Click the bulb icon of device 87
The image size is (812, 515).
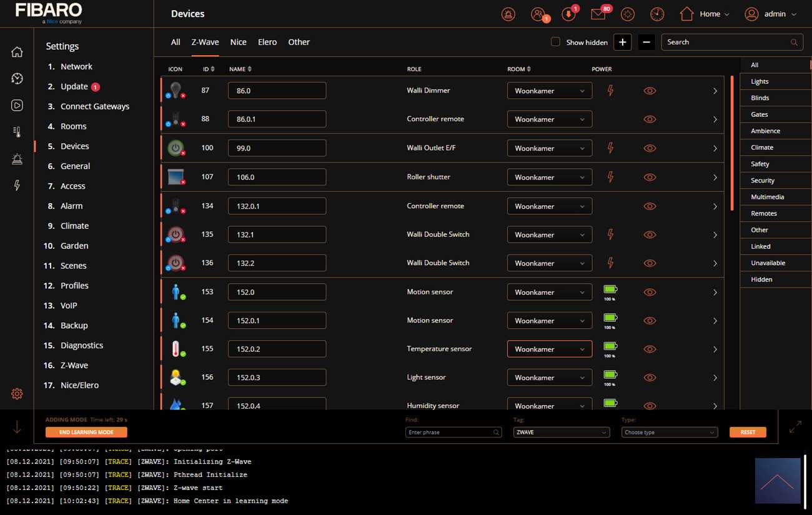point(176,90)
